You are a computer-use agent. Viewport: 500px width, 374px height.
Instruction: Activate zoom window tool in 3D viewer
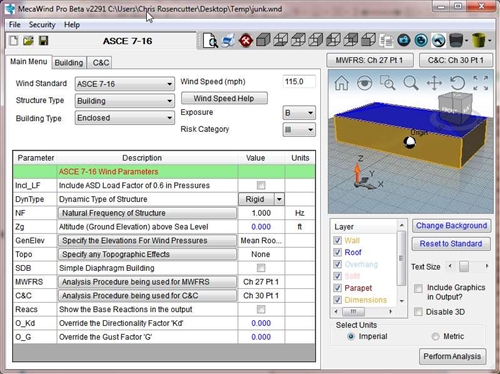388,83
